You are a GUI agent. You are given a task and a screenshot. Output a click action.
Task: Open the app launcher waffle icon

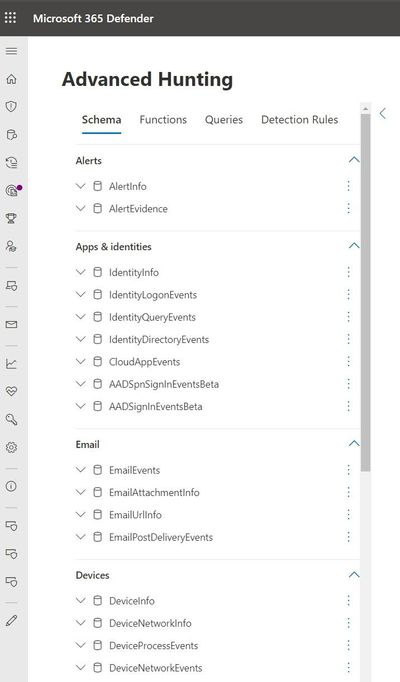(x=10, y=18)
